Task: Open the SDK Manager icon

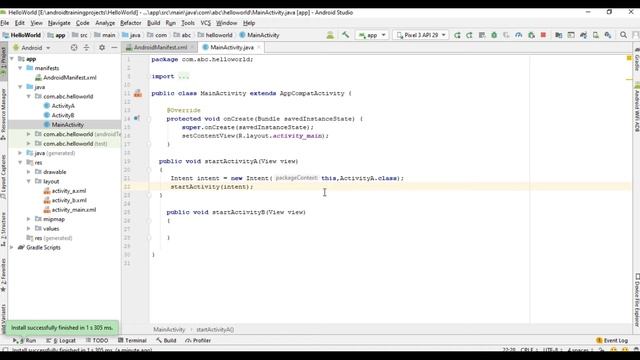Action: tap(608, 35)
